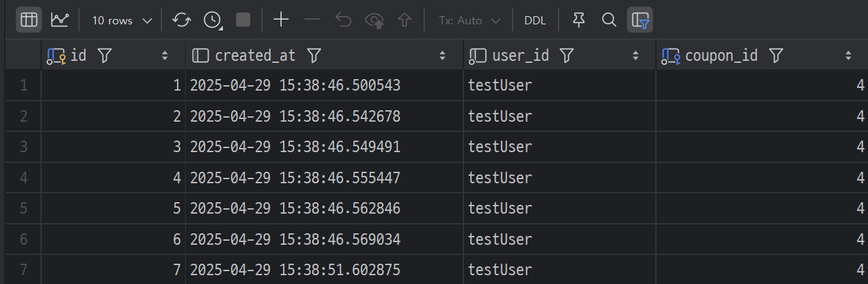
Task: Open filter for created_at column
Action: 313,55
